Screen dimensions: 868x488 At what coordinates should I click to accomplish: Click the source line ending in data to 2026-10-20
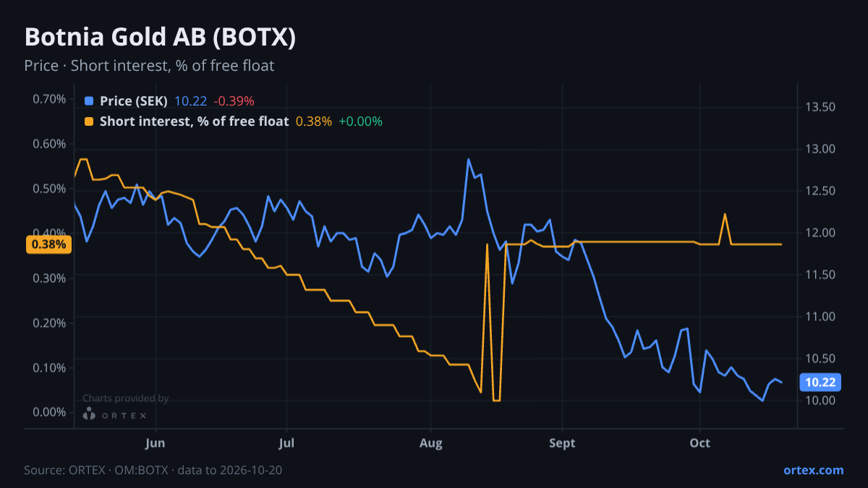(x=153, y=470)
